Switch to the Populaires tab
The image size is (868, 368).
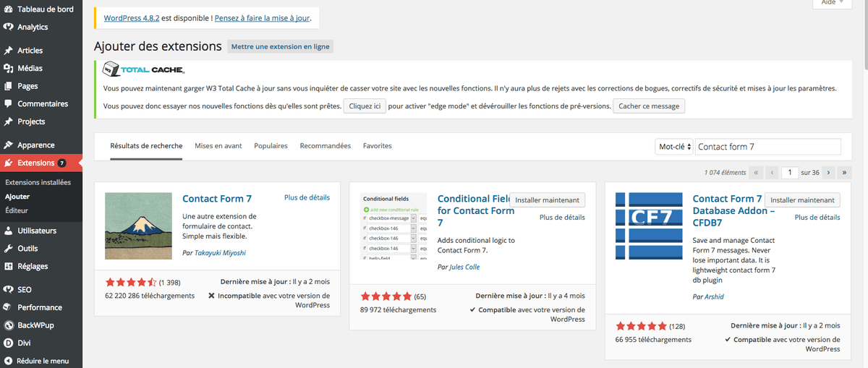click(271, 146)
